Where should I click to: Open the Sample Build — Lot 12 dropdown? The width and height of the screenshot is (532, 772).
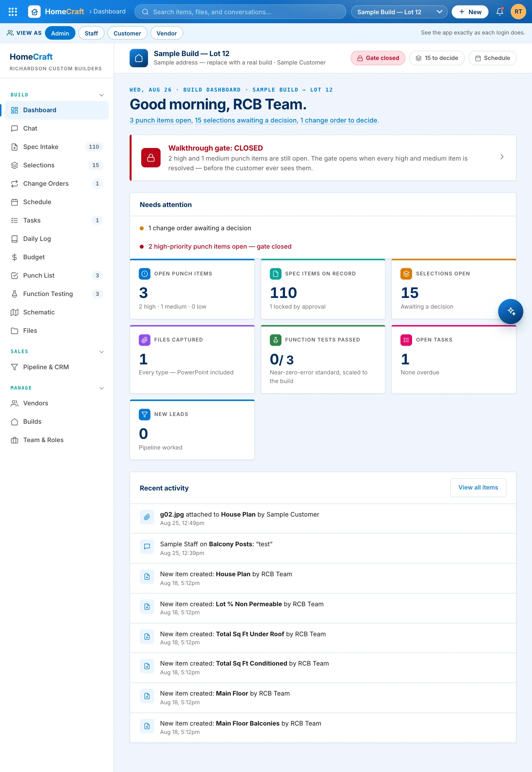click(x=399, y=12)
